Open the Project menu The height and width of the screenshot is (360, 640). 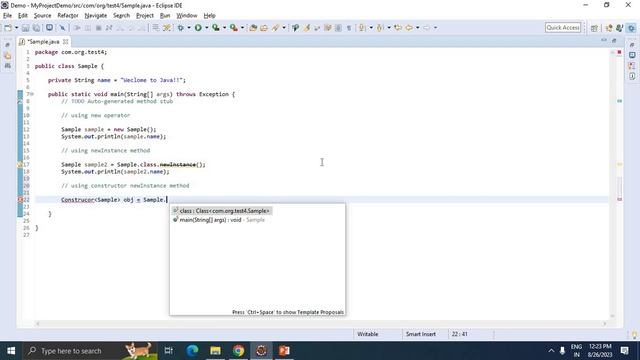(x=144, y=16)
